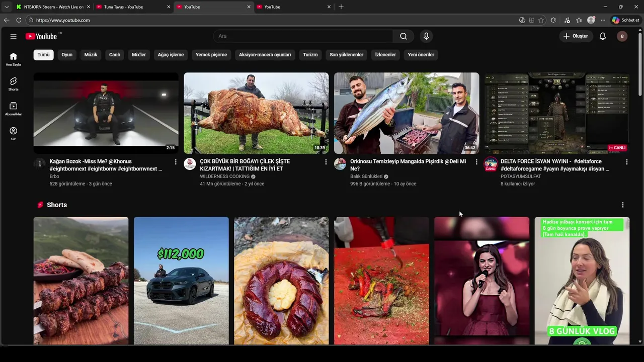Open options for DELTA FORCE İSYAN stream
The image size is (644, 362).
pos(627,162)
